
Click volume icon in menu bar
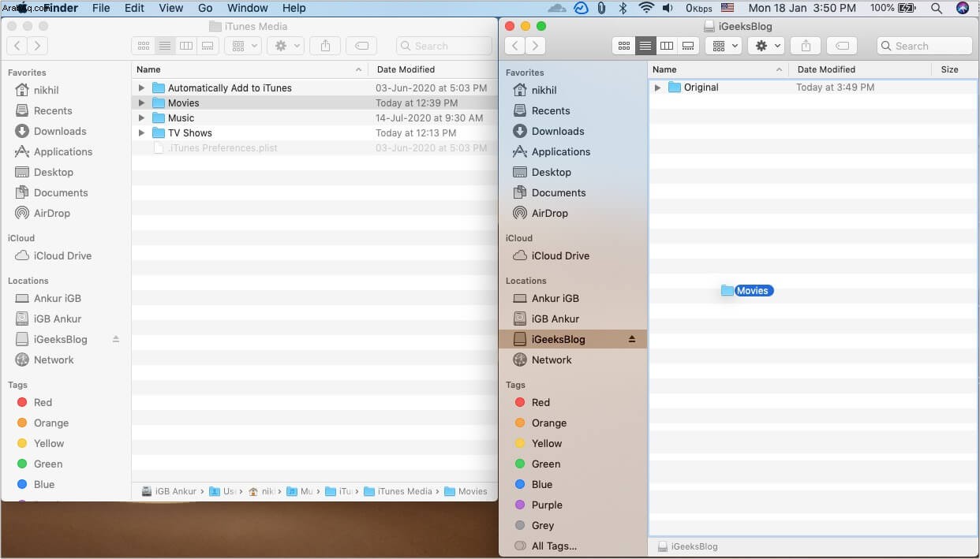(668, 8)
